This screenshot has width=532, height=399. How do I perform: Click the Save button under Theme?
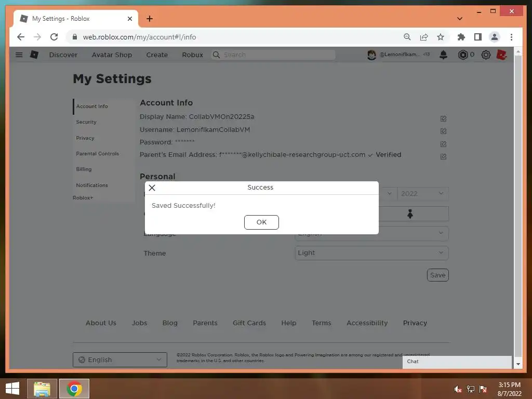pos(437,275)
